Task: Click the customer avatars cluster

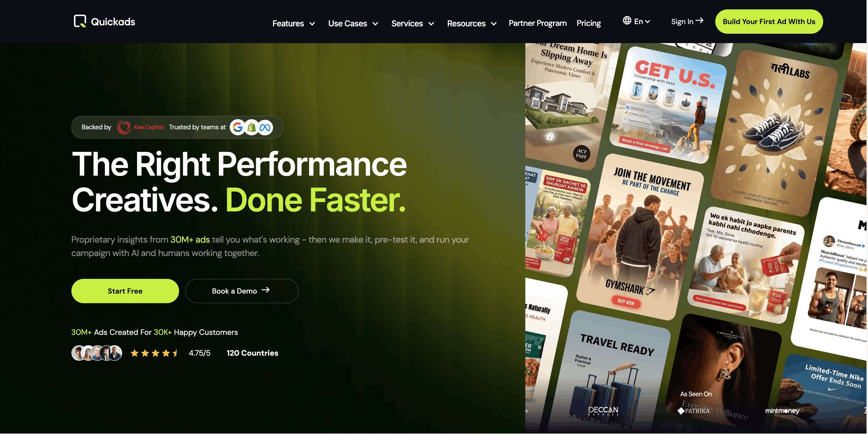Action: pyautogui.click(x=97, y=353)
